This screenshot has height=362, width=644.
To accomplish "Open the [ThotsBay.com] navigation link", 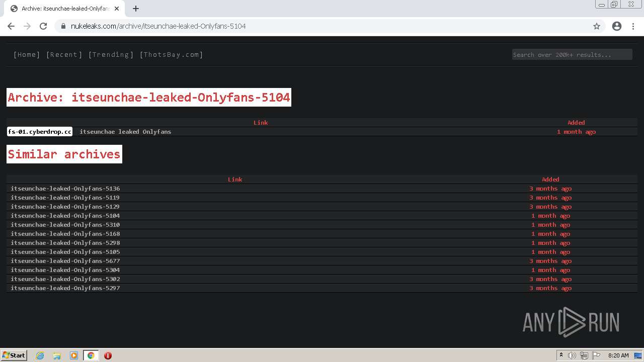I will click(171, 55).
